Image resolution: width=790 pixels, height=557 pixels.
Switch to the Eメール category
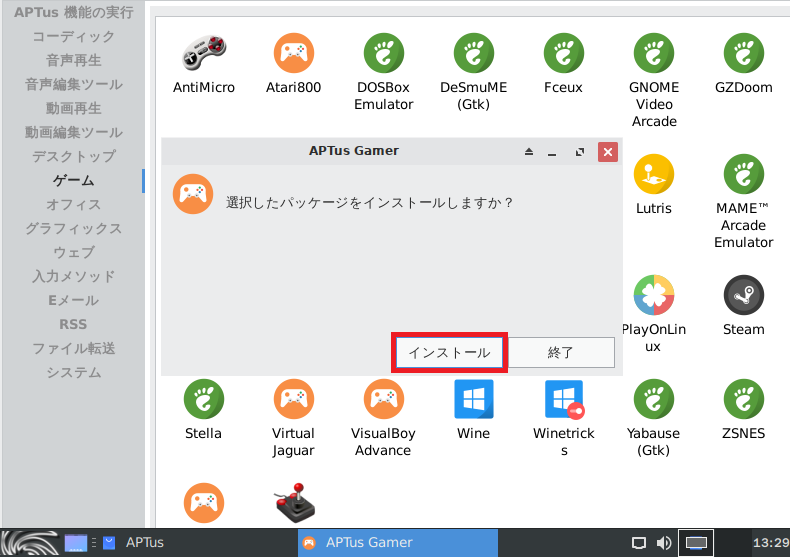[74, 300]
